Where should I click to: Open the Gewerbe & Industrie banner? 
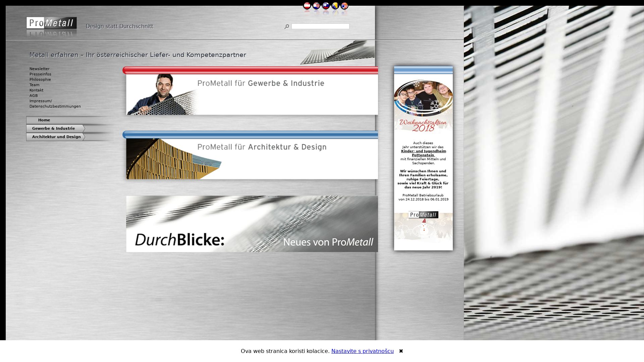(x=250, y=91)
